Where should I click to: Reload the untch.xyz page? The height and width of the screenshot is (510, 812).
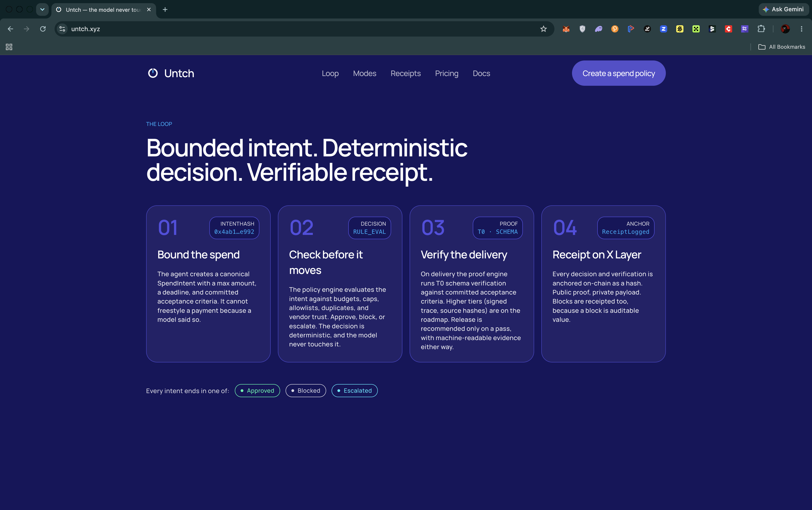tap(43, 29)
